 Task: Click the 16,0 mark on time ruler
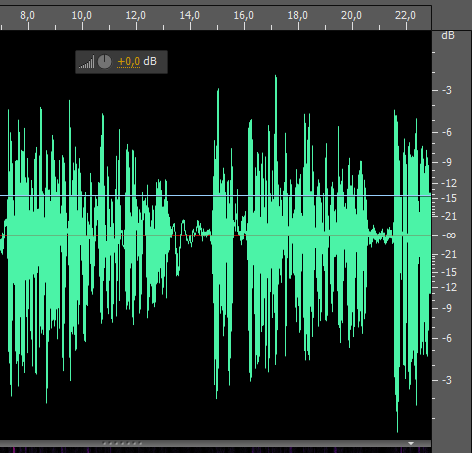point(244,15)
